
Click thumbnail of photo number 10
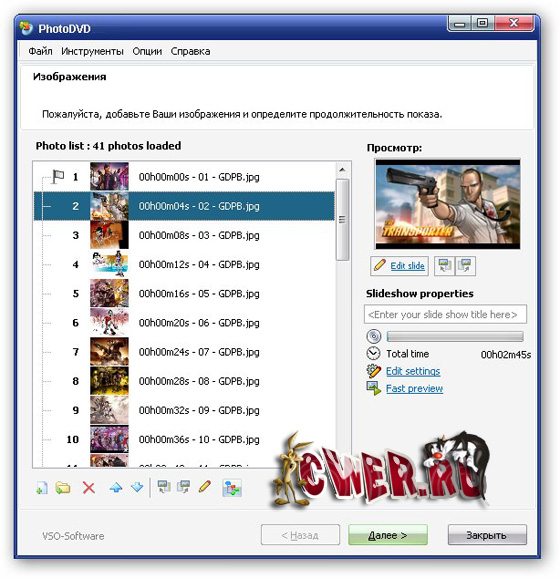coord(109,439)
